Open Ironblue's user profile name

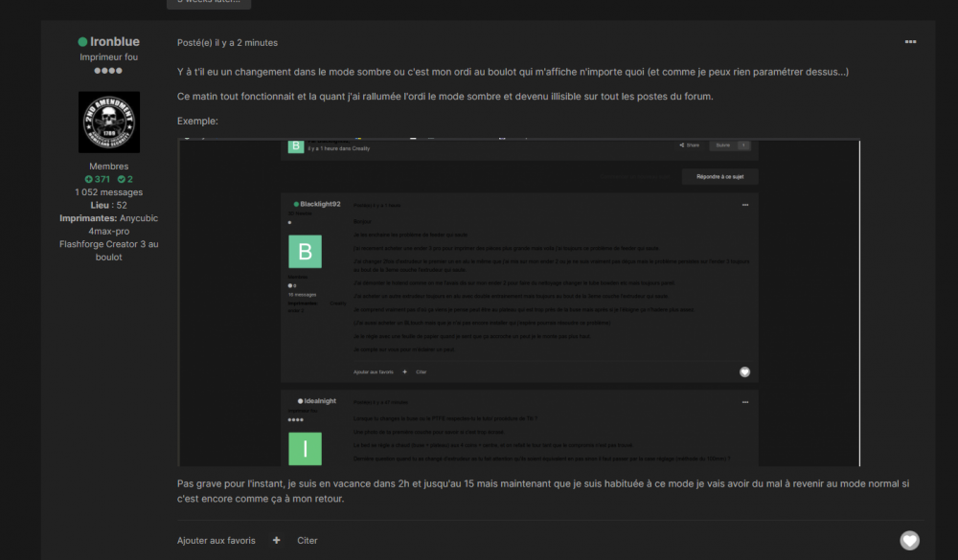tap(114, 42)
